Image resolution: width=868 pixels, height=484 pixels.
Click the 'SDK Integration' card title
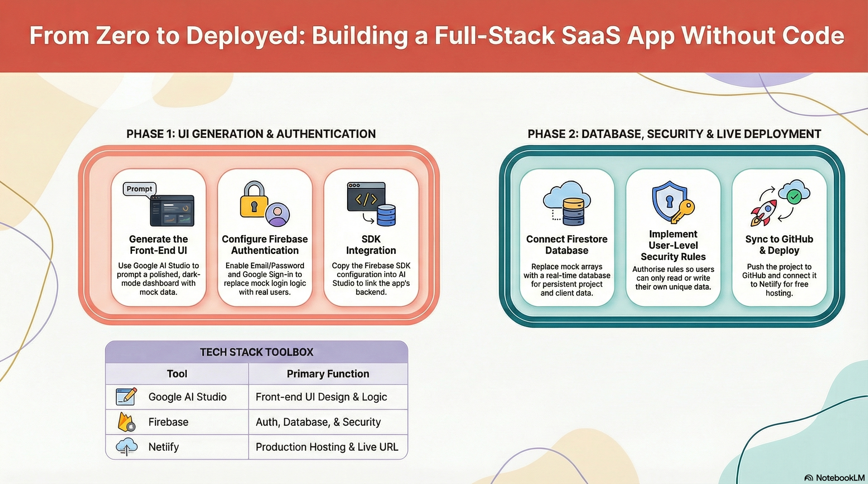[371, 245]
